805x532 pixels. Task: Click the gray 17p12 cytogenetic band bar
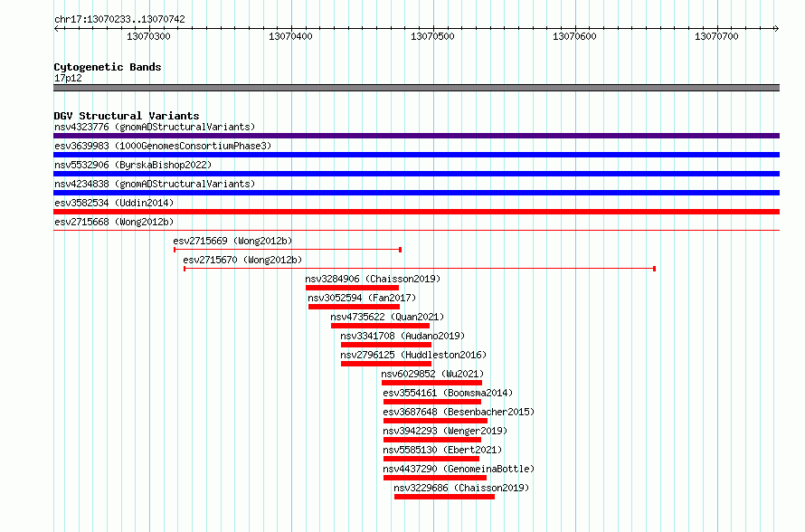click(416, 88)
